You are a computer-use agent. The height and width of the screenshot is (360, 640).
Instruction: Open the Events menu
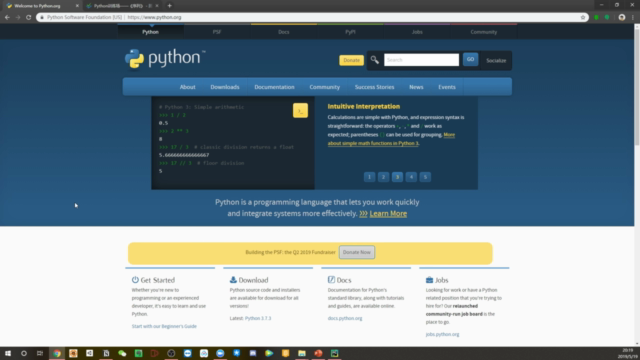(x=447, y=87)
